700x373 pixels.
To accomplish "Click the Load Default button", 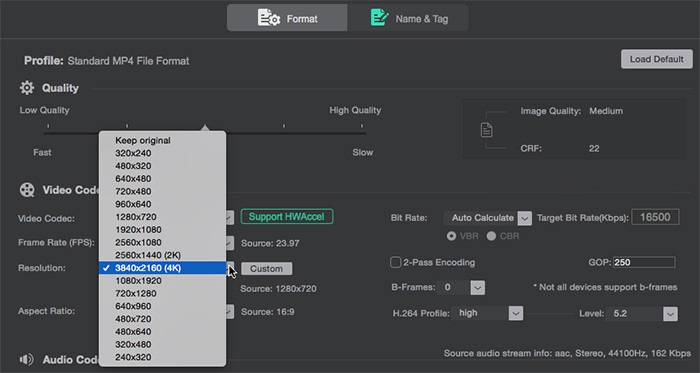I will (x=657, y=59).
